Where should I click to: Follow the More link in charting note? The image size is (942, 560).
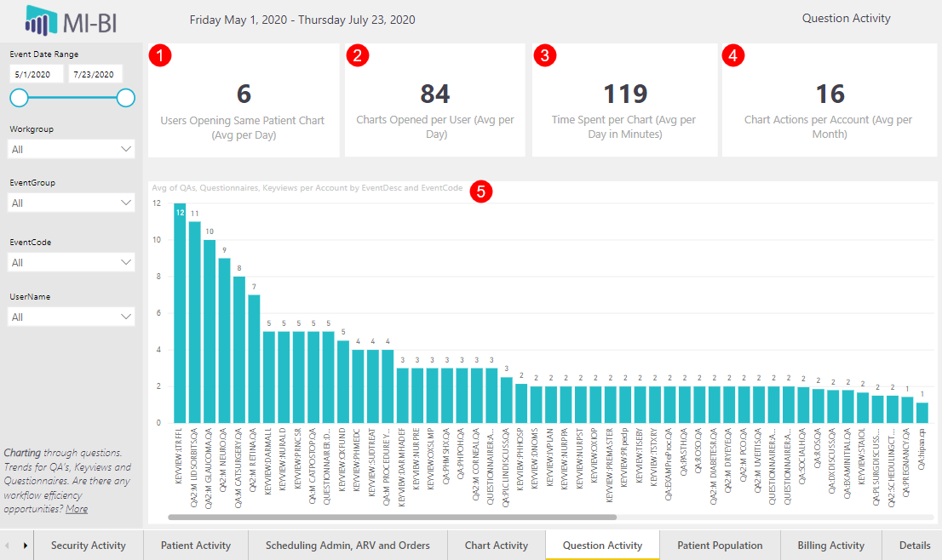click(x=77, y=509)
